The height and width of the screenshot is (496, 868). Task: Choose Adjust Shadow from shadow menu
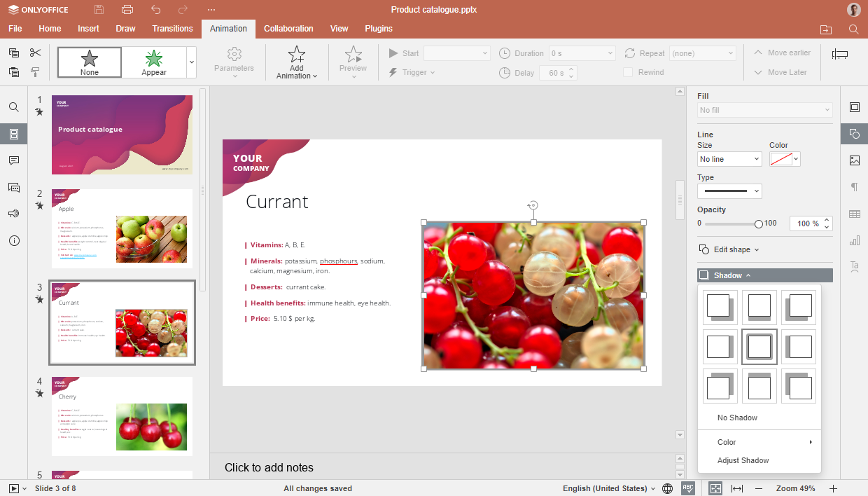coord(743,460)
